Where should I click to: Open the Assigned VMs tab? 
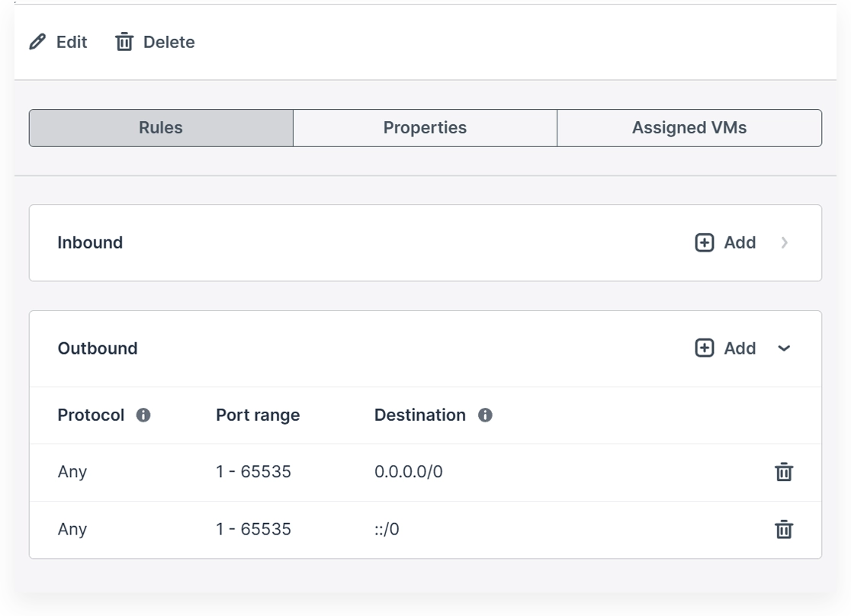pyautogui.click(x=689, y=128)
